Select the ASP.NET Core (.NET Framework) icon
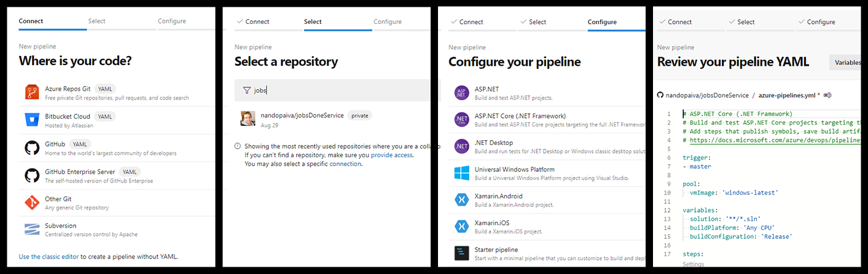 pos(461,120)
